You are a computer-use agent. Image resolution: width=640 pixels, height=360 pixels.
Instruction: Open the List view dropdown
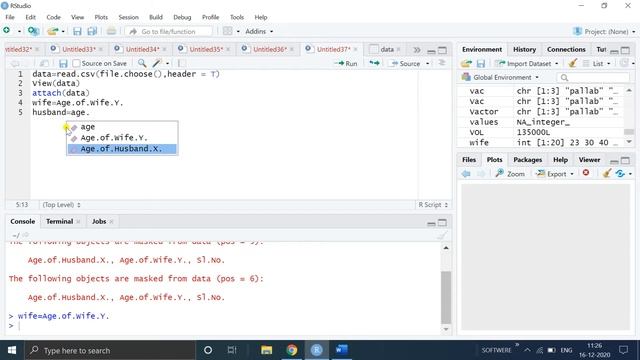click(597, 64)
